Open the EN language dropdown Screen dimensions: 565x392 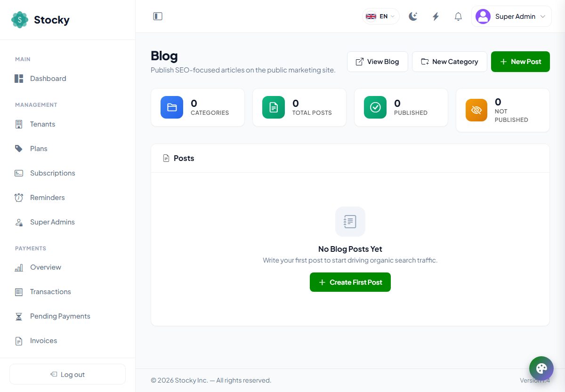[x=381, y=16]
